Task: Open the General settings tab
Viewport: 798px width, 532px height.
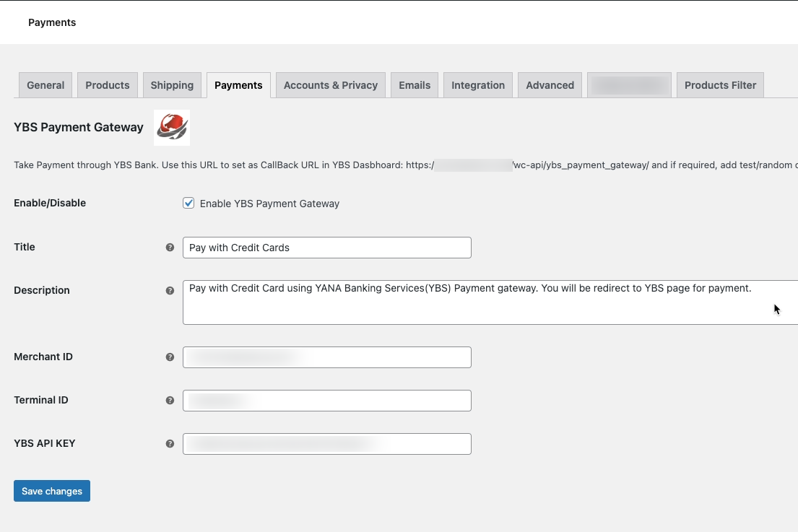Action: pyautogui.click(x=45, y=85)
